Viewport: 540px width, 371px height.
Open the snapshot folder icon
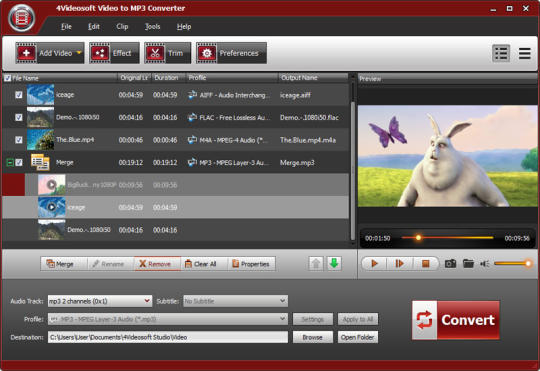(x=468, y=264)
